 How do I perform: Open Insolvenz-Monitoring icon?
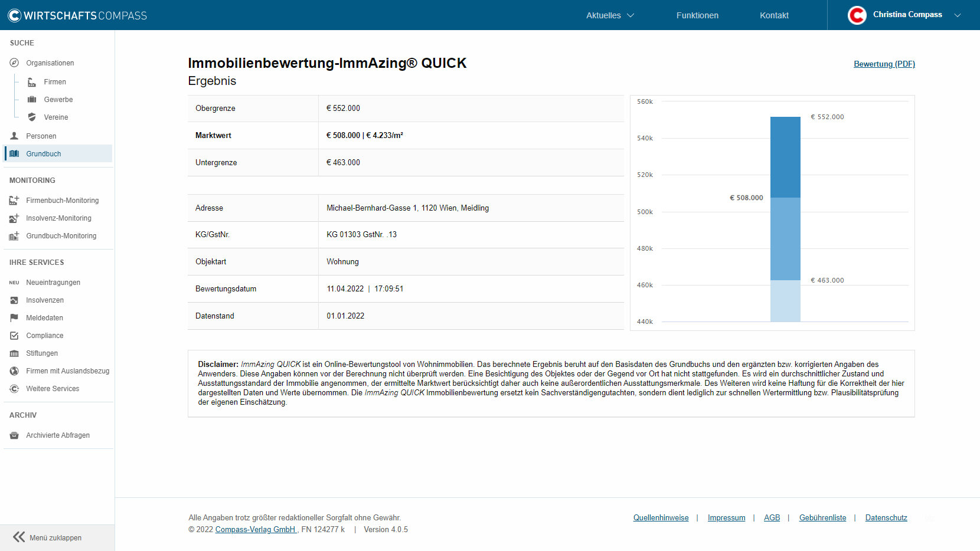tap(14, 218)
